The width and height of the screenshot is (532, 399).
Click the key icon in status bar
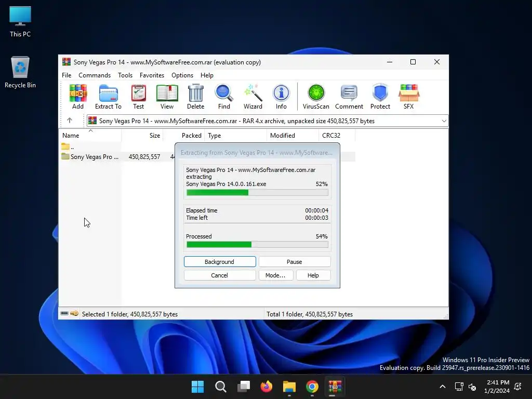tap(74, 313)
